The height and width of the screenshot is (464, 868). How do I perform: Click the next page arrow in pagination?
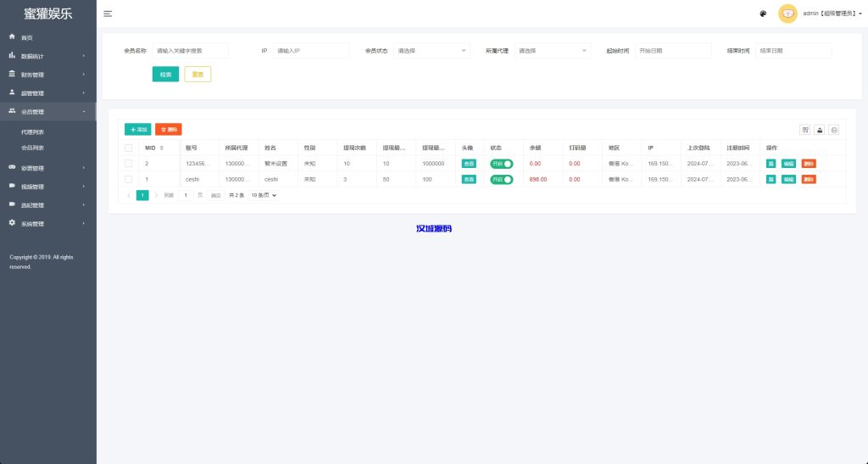click(156, 195)
